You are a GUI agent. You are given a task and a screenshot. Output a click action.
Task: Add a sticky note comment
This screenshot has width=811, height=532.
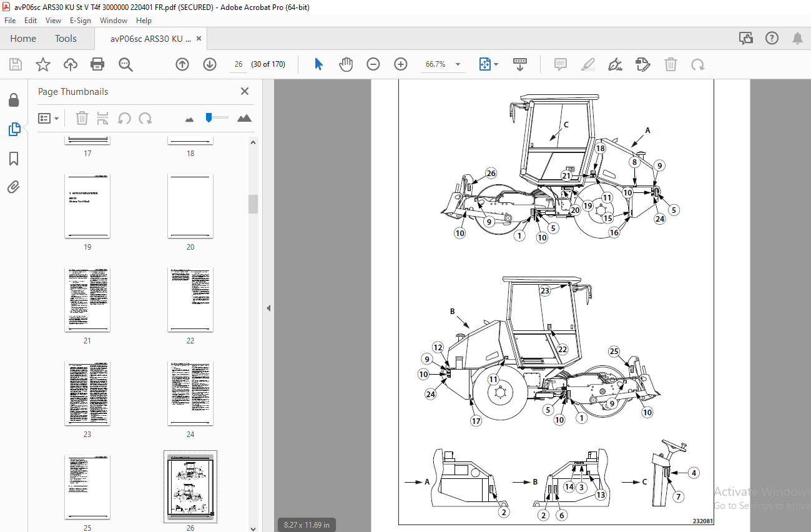pyautogui.click(x=561, y=64)
